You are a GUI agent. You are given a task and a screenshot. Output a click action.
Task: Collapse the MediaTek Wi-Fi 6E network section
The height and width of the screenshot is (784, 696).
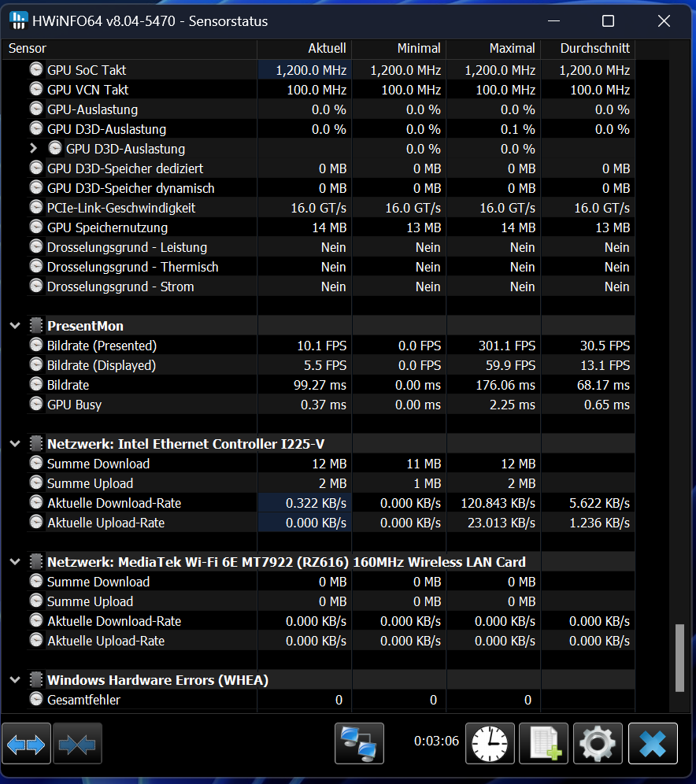click(x=15, y=562)
